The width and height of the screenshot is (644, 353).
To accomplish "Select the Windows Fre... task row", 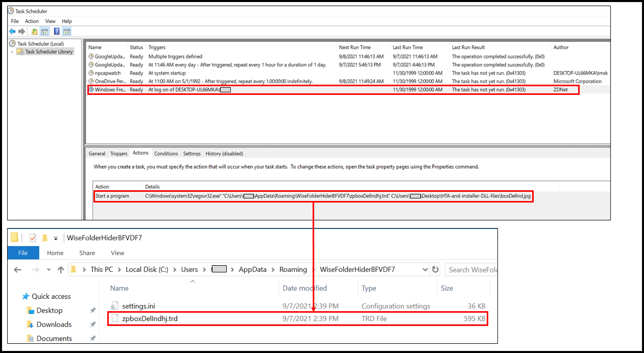I will [x=110, y=90].
